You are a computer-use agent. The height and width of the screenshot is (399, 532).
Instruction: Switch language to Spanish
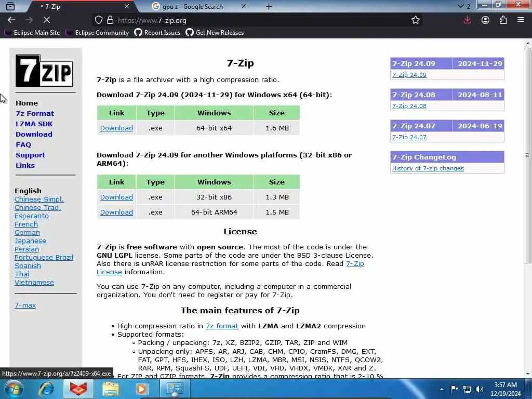(x=28, y=265)
